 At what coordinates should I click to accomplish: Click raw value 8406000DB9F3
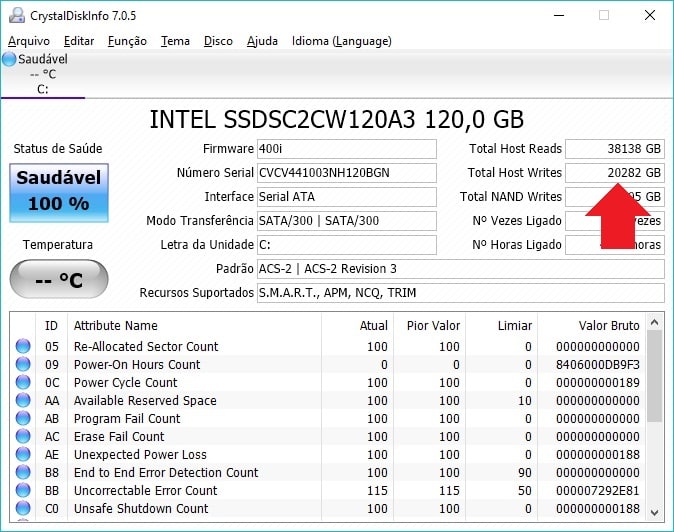click(597, 365)
